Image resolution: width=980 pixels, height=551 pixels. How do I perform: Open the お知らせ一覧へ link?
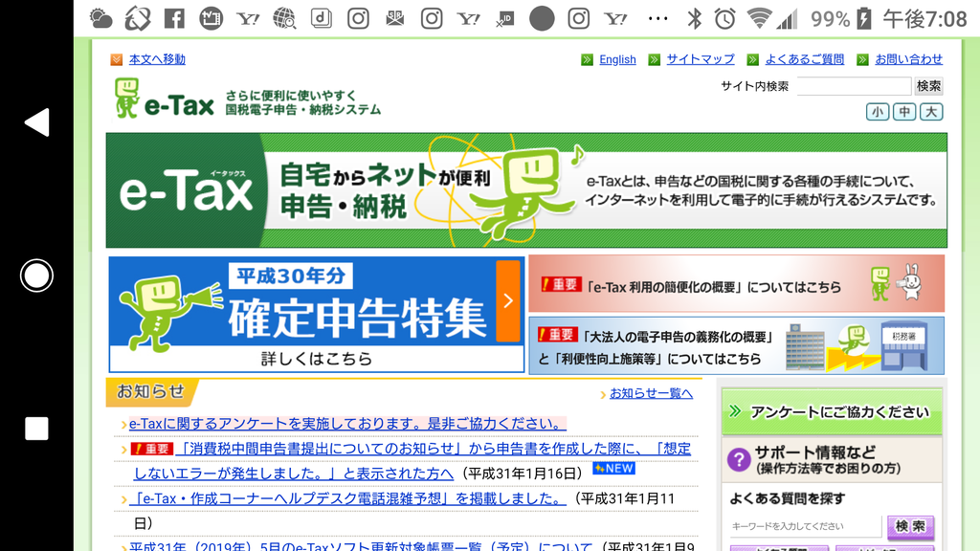[x=651, y=393]
